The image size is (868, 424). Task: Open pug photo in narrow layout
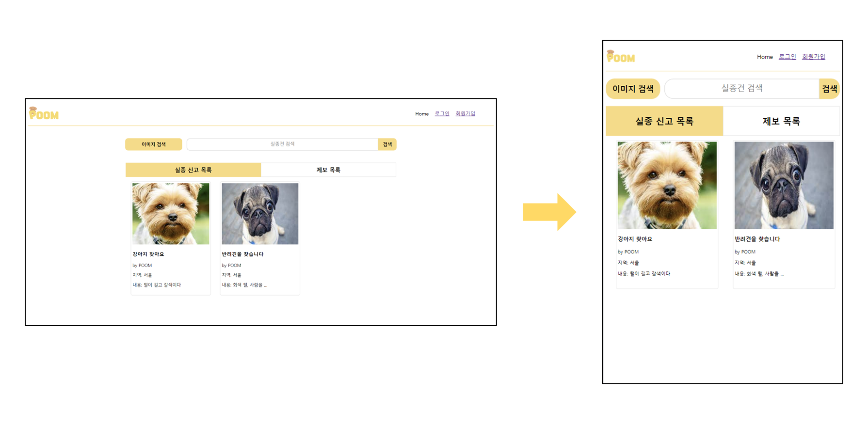coord(784,185)
